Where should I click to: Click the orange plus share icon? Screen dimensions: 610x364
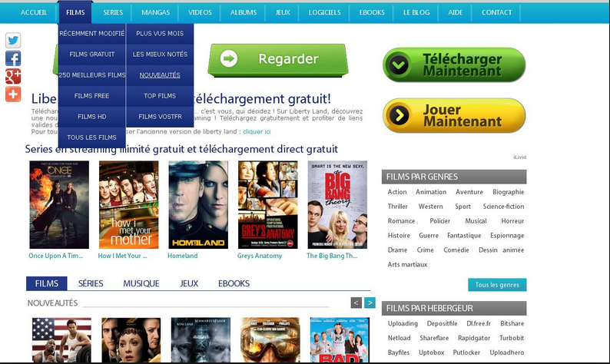(x=13, y=94)
